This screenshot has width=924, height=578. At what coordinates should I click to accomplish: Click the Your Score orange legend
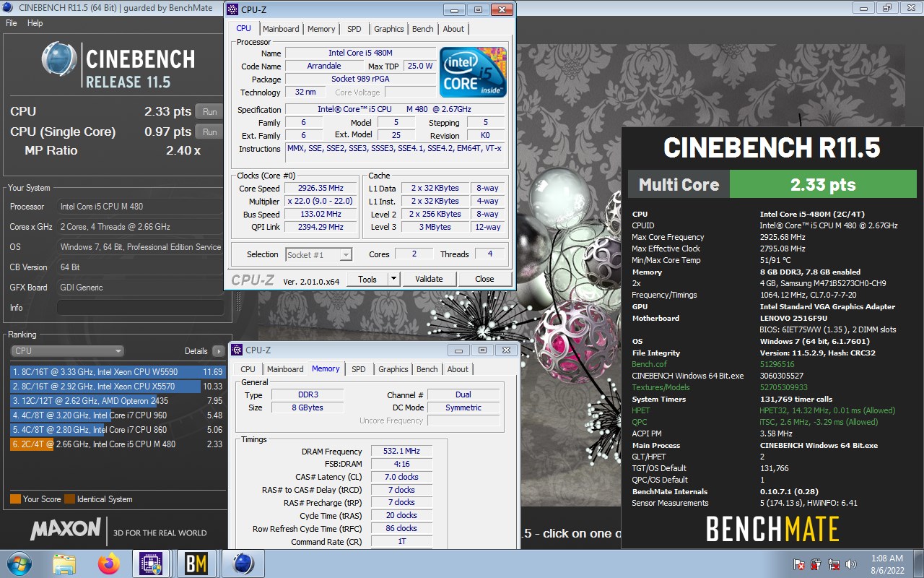pos(15,499)
